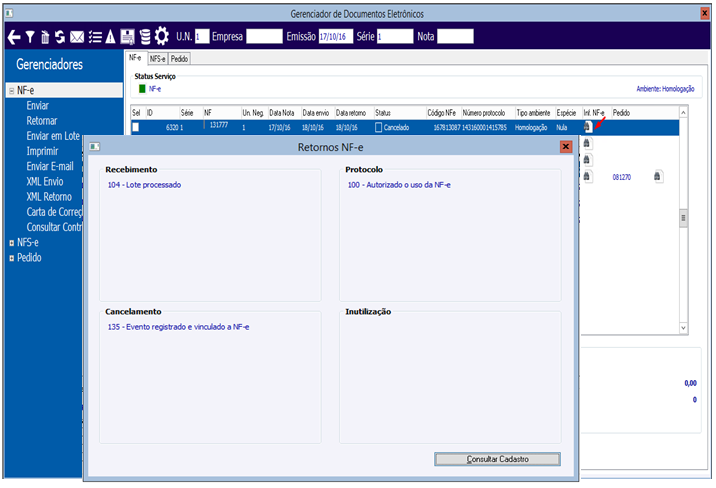Open the funnel filter icon
Screen dimensions: 716x488
point(30,37)
